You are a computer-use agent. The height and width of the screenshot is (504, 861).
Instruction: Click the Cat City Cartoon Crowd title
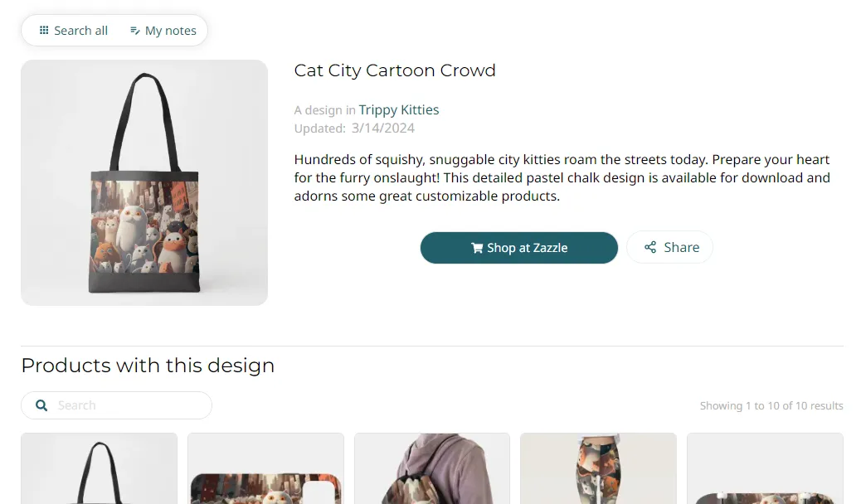coord(395,70)
